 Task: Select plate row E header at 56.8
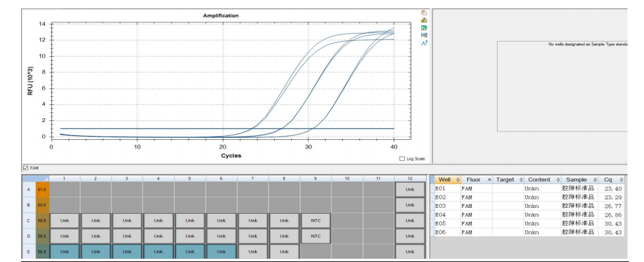pyautogui.click(x=36, y=251)
